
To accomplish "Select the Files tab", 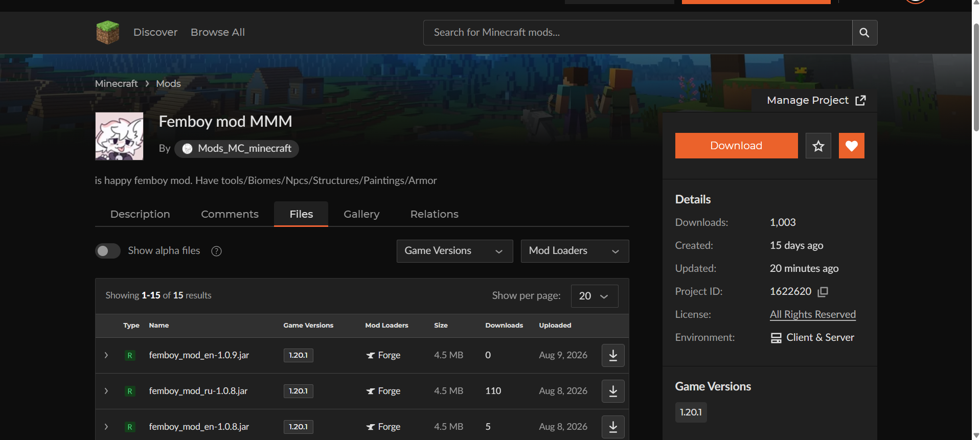I will (x=301, y=214).
